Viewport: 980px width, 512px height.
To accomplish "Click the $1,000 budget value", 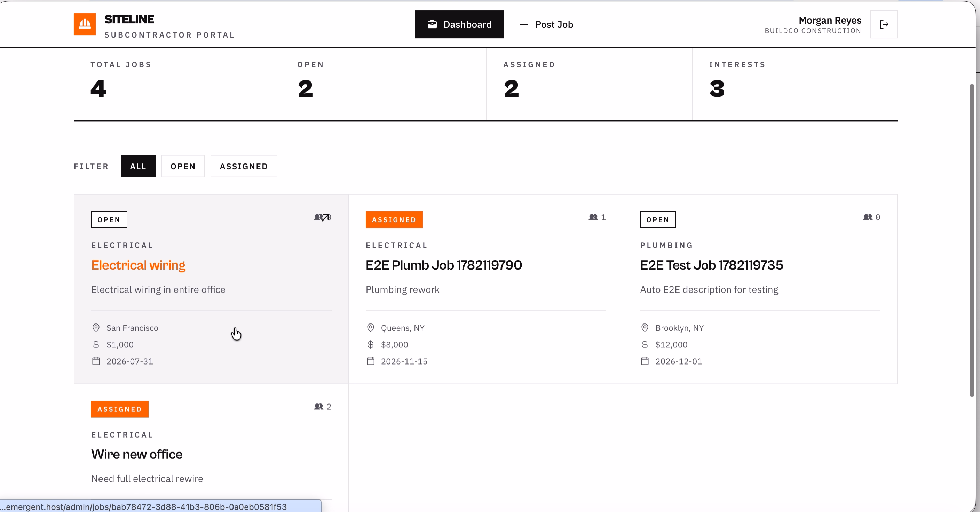I will 120,344.
